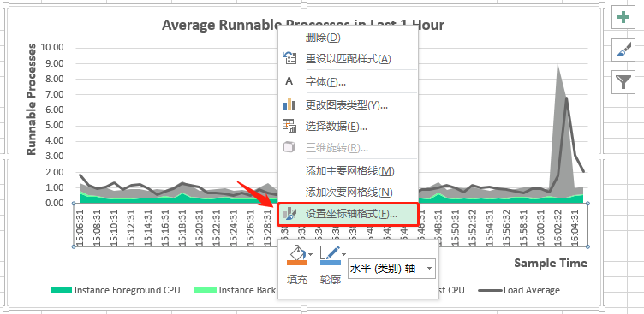Select the Runnable Processes vertical axis title

point(31,99)
